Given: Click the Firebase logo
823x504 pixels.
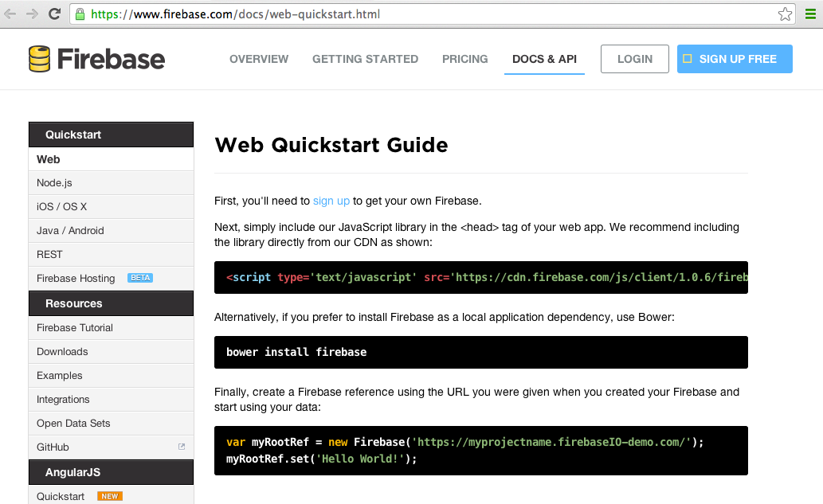Looking at the screenshot, I should 96,57.
